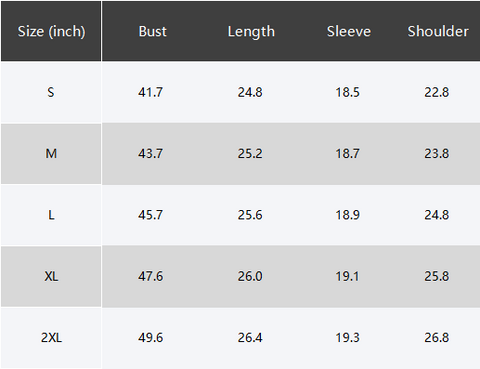Select the M size row label
This screenshot has height=369, width=480.
(x=51, y=154)
